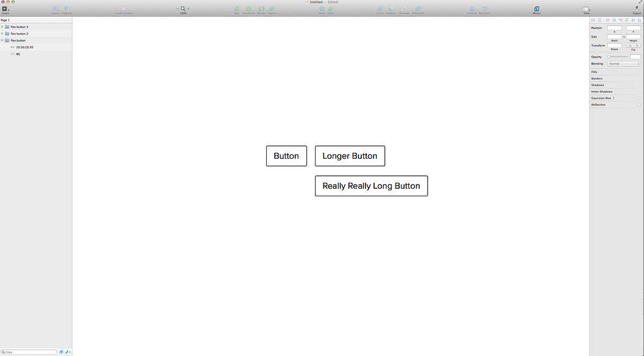The width and height of the screenshot is (644, 356).
Task: Select the Create Symbol toolbar icon
Action: pos(124,9)
